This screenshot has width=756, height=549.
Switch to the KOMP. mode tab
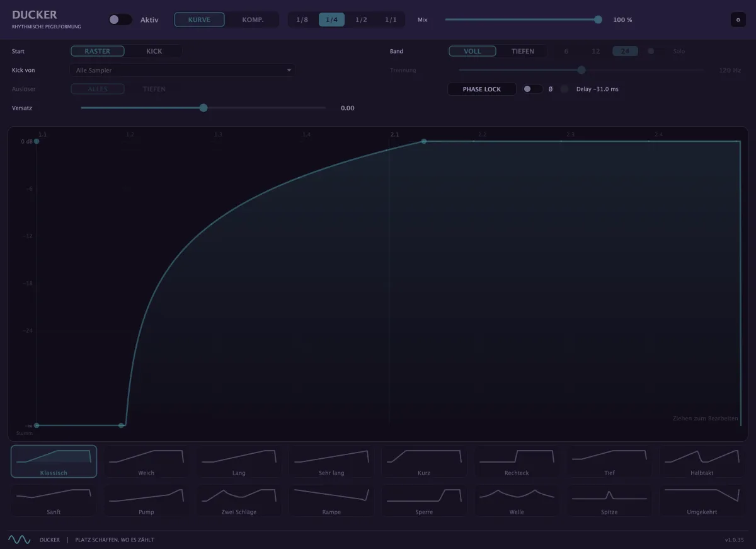[253, 20]
